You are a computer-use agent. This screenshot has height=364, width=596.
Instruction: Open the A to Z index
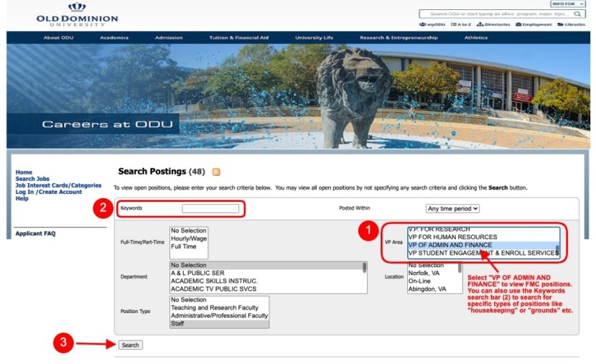[x=464, y=24]
